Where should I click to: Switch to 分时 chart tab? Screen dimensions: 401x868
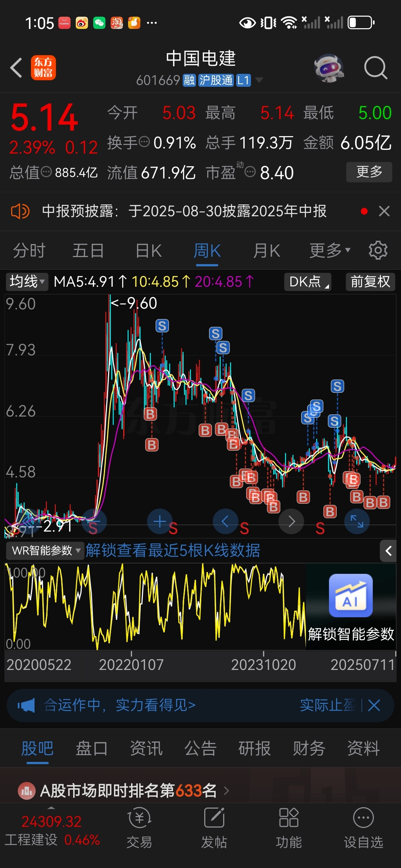coord(29,251)
